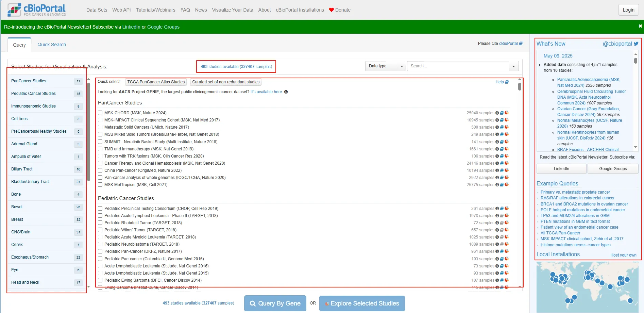Screen dimensions: 644x313
Task: Dismiss the green newsletter banner
Action: pos(640,26)
